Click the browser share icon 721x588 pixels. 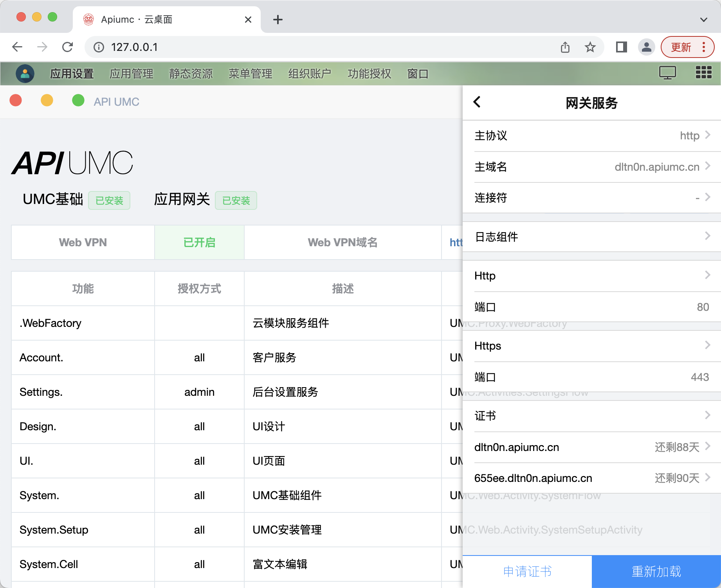click(x=565, y=47)
